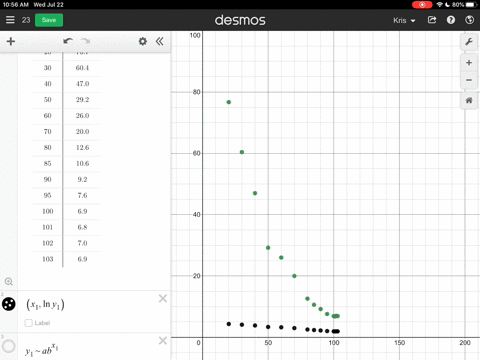The width and height of the screenshot is (480, 360).
Task: Reset graph to default home view
Action: (x=469, y=100)
